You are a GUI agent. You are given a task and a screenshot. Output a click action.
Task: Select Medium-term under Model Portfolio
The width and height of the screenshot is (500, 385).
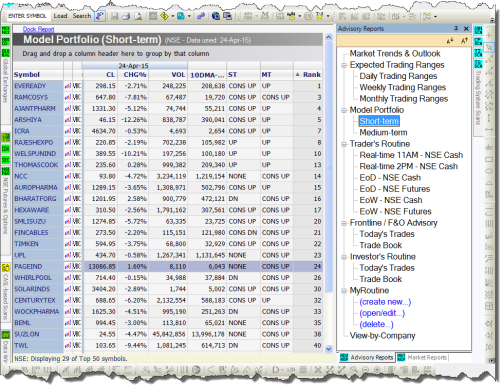tap(383, 133)
